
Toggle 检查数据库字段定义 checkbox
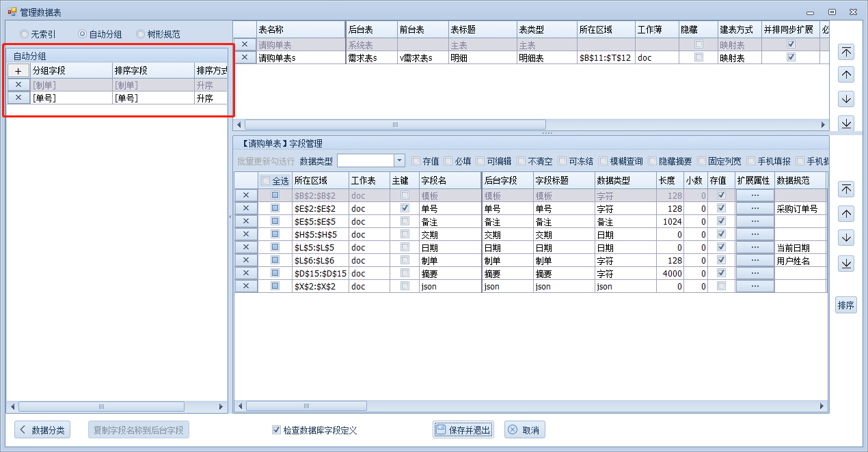tap(276, 430)
